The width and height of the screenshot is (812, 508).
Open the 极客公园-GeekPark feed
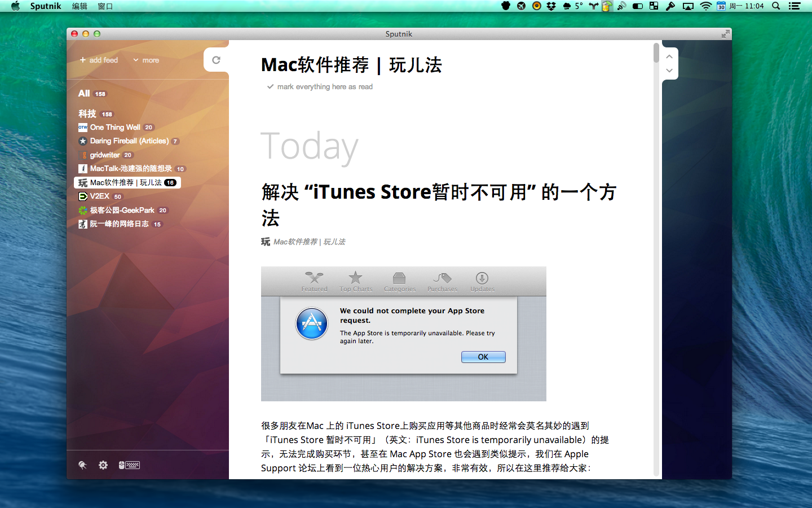click(123, 210)
